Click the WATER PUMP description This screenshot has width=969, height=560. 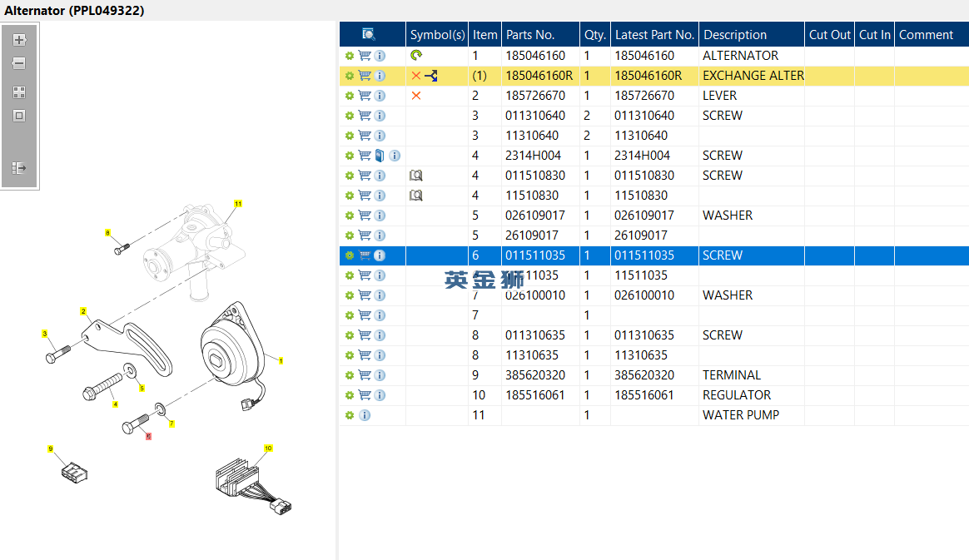(741, 415)
